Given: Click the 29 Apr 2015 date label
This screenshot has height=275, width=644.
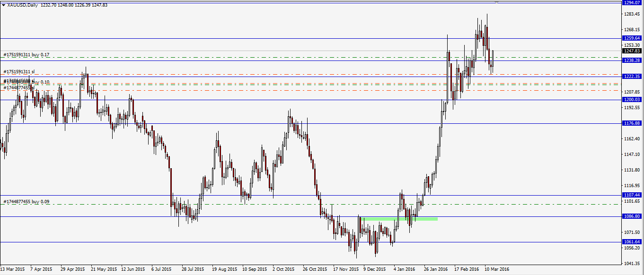Looking at the screenshot, I should tap(73, 269).
